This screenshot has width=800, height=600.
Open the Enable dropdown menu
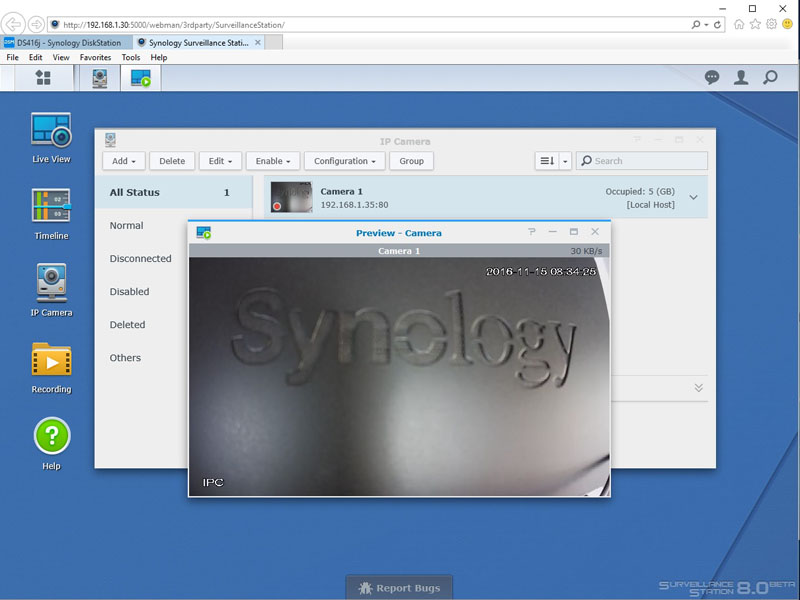(x=273, y=161)
